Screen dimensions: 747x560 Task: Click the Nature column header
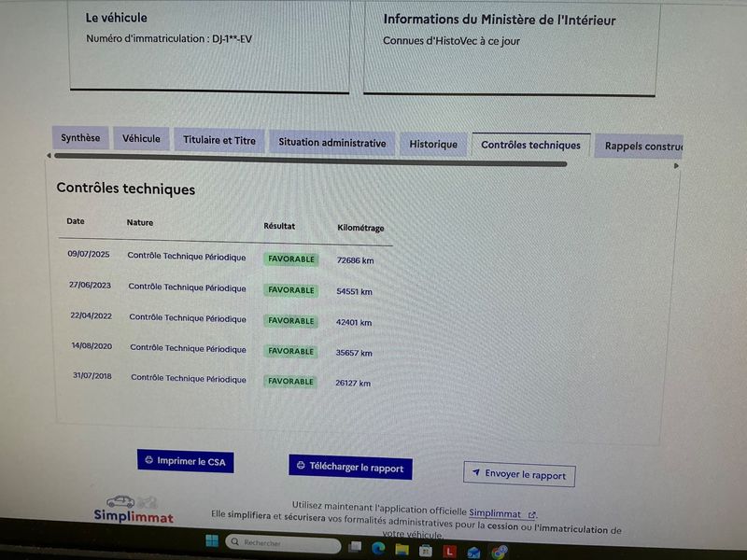point(140,222)
